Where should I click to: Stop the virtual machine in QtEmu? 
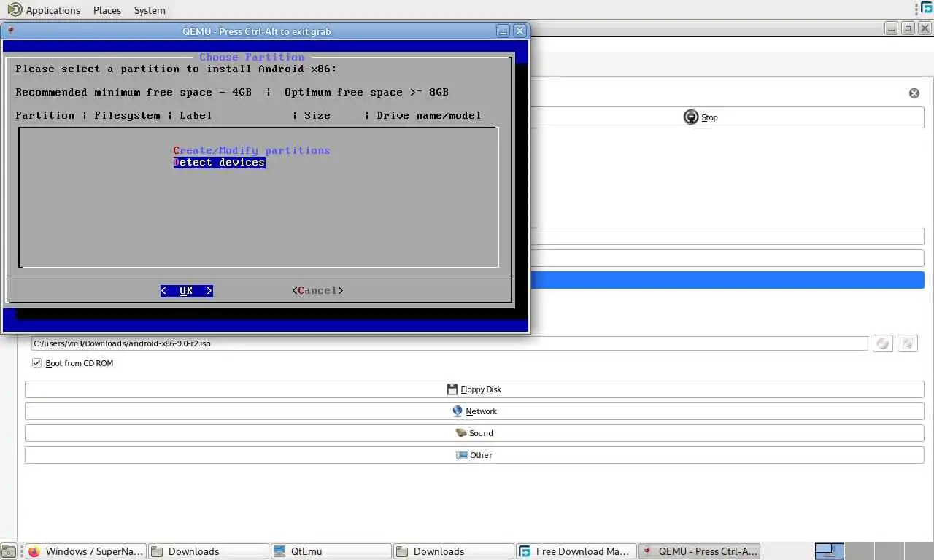pyautogui.click(x=727, y=117)
